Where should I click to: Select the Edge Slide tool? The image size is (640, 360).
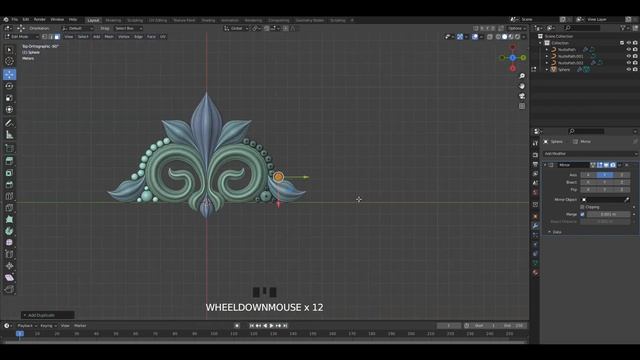(x=9, y=254)
